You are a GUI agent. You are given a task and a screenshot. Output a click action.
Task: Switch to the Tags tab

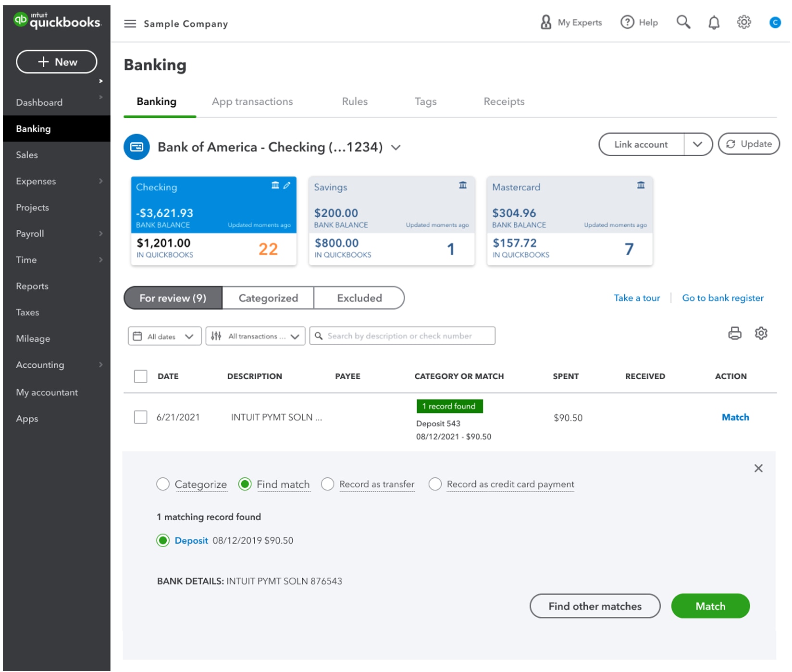(425, 101)
